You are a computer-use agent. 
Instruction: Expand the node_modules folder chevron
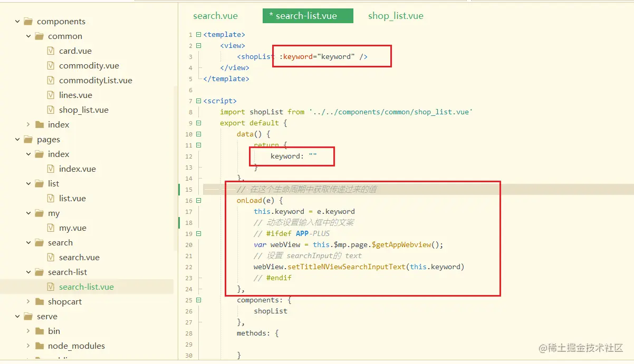click(x=28, y=346)
